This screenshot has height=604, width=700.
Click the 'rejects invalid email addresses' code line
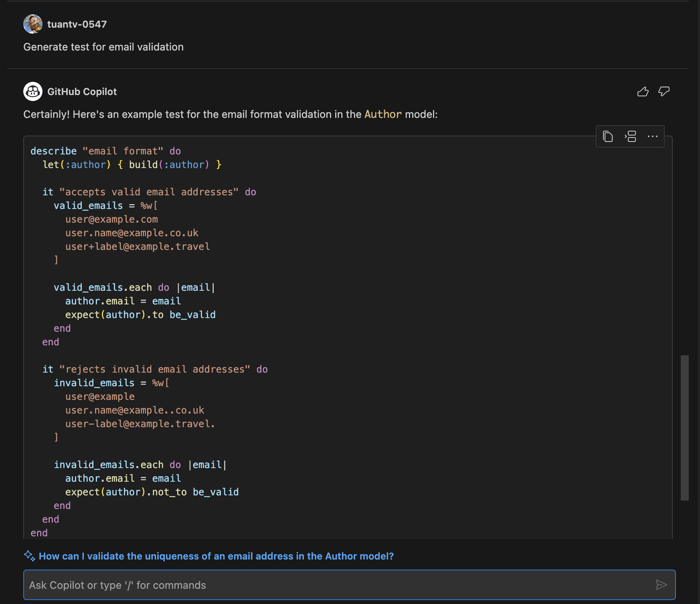coord(155,369)
